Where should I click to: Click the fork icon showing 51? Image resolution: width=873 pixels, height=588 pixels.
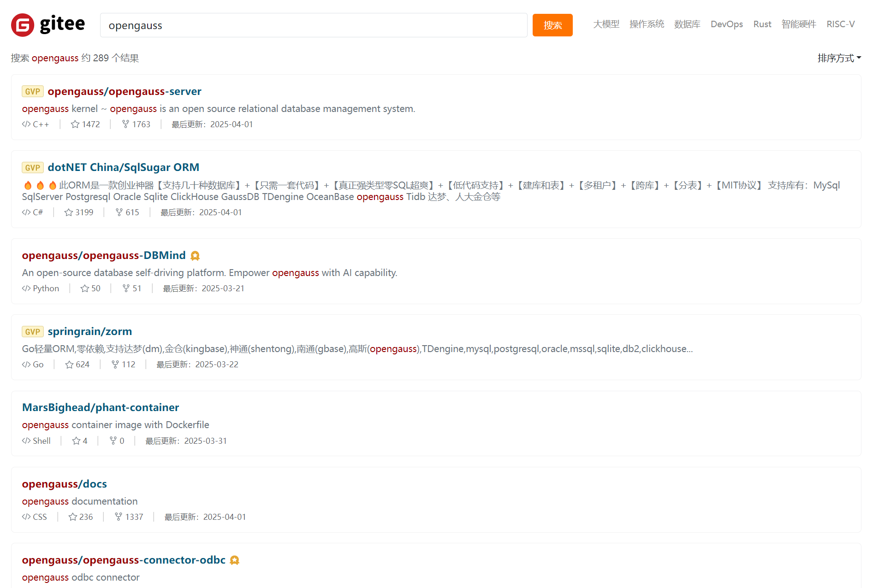point(126,288)
